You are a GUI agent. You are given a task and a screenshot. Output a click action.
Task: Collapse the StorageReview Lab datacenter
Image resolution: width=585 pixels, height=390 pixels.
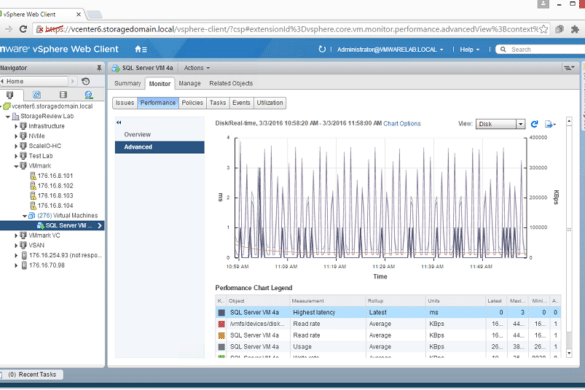[8, 116]
